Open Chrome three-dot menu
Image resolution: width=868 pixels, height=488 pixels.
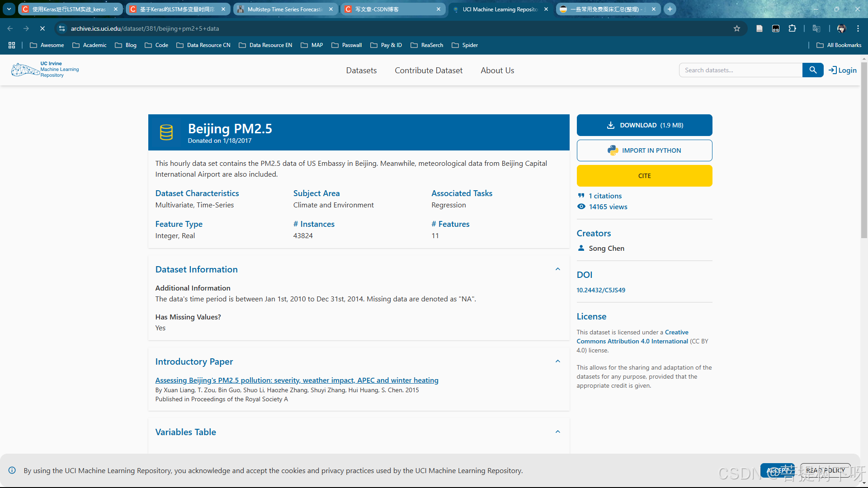[x=858, y=28]
